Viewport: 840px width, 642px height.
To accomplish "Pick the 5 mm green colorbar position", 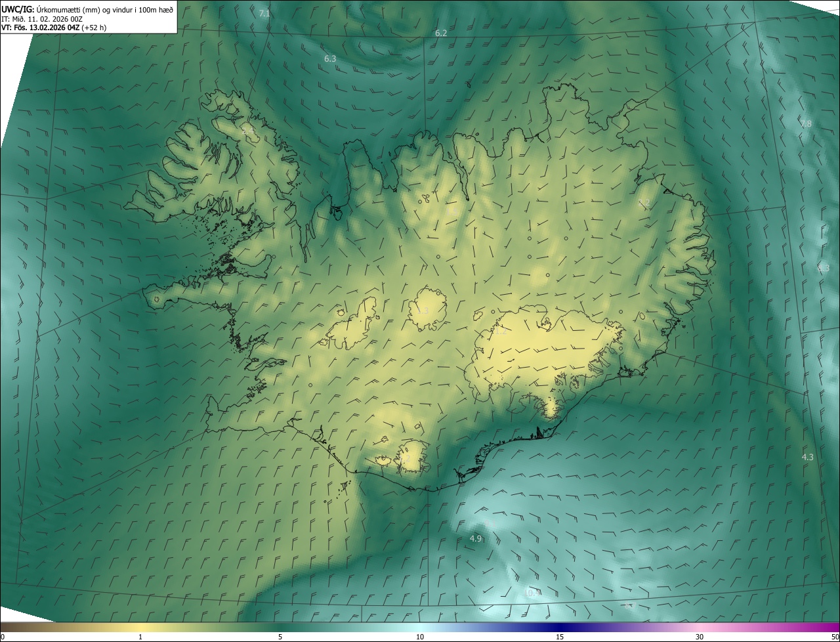I will point(280,637).
